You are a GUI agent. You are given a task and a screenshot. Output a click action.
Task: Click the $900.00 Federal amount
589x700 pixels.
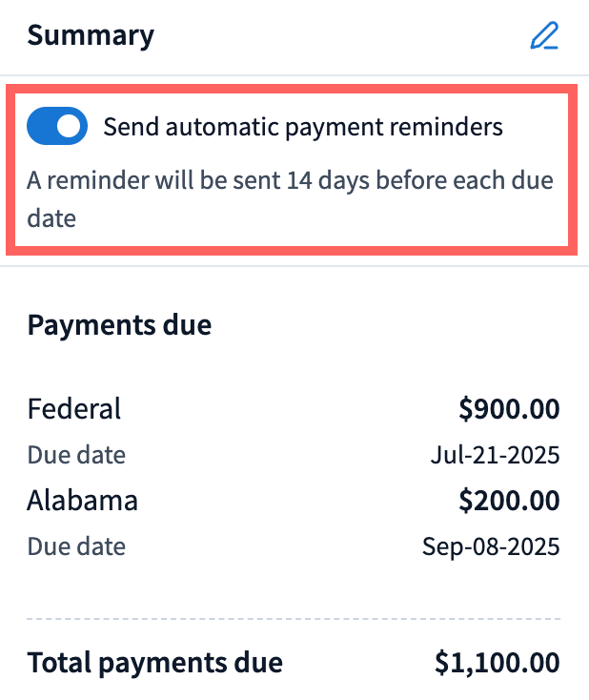[508, 409]
